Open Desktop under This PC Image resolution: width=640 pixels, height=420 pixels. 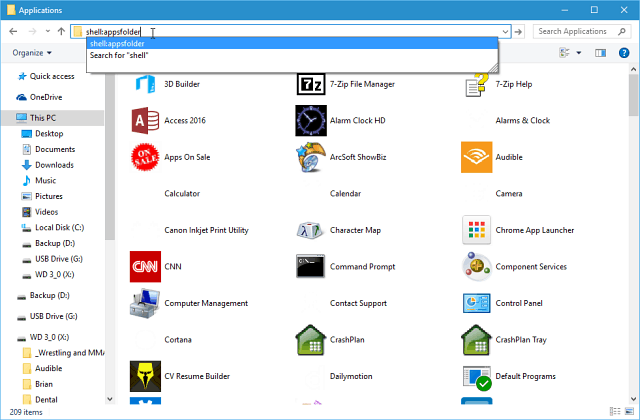(42, 133)
